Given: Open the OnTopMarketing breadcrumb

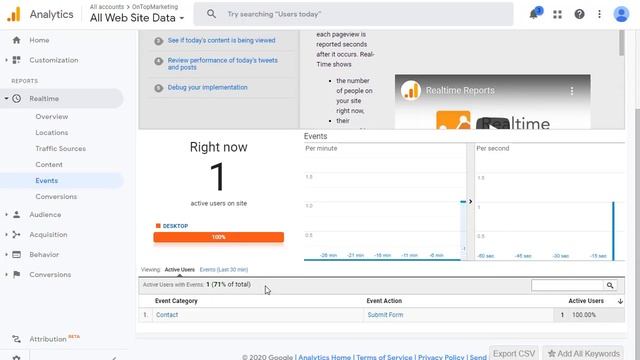Looking at the screenshot, I should tap(155, 7).
